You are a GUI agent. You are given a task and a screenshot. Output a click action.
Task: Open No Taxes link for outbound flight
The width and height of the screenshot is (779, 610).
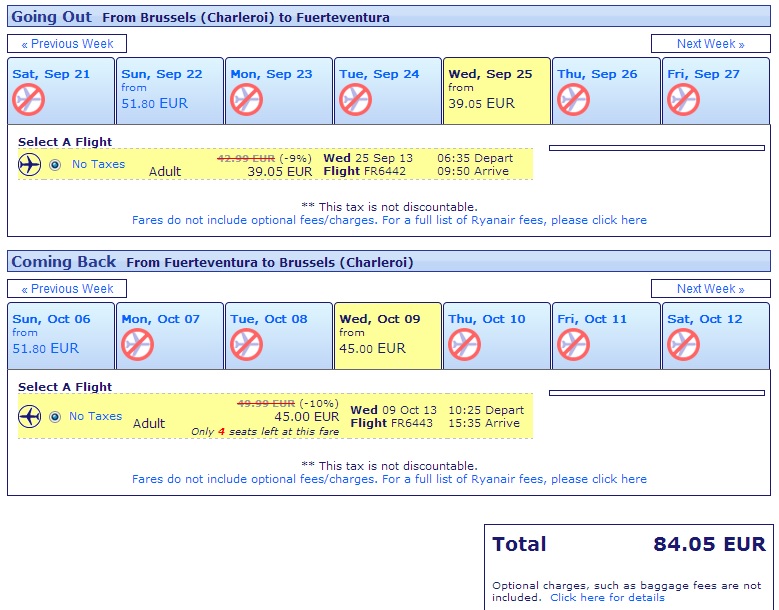98,164
